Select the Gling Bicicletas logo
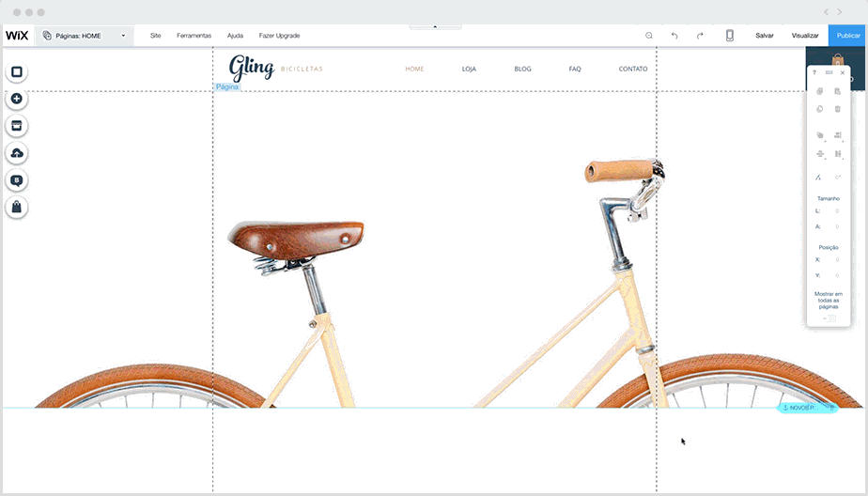 pos(275,68)
